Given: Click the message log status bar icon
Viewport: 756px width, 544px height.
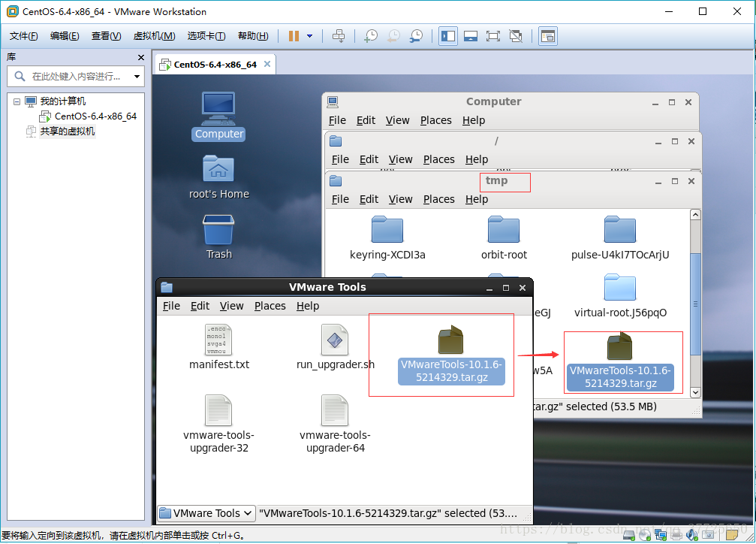Looking at the screenshot, I should coord(731,534).
